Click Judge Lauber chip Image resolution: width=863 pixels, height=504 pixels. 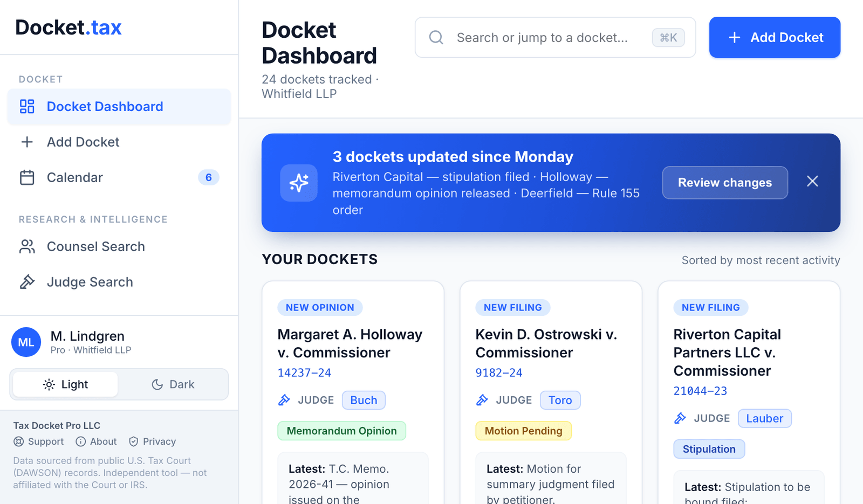[764, 419]
